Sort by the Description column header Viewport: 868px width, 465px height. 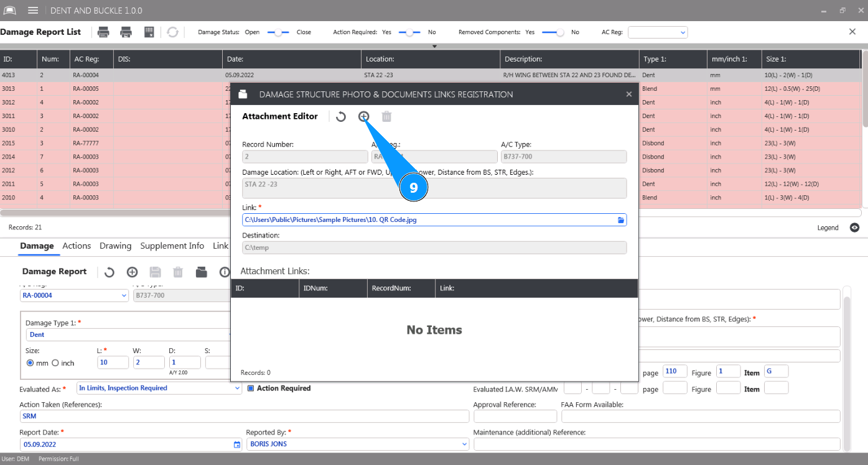coord(569,59)
